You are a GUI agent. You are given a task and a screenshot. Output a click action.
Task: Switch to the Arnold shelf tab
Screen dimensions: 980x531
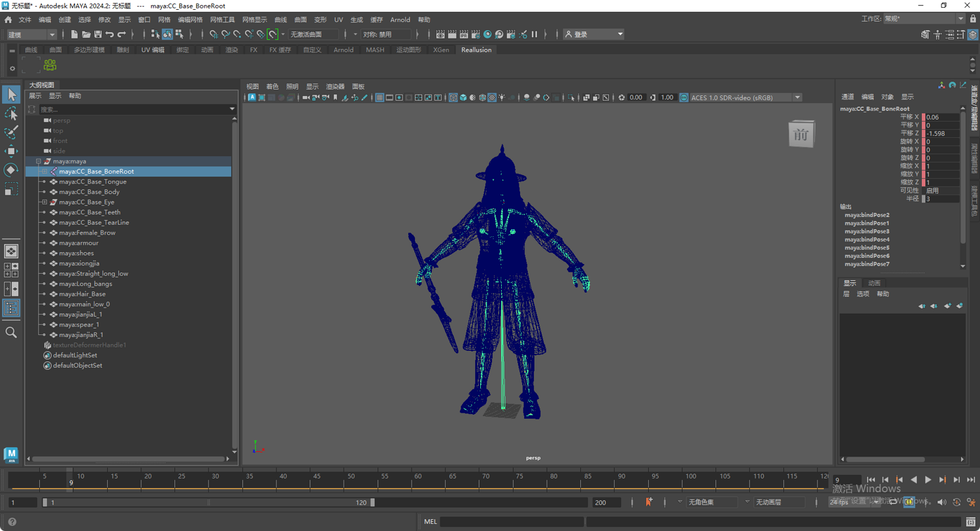[343, 49]
